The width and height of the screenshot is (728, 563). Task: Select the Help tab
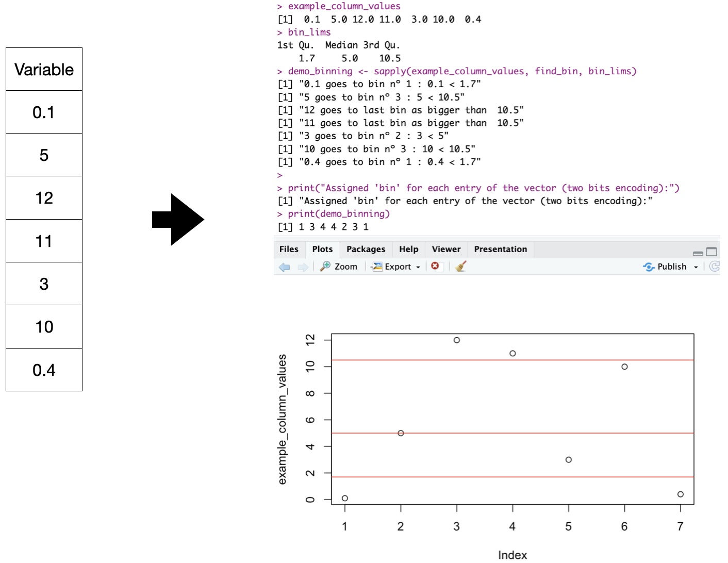pyautogui.click(x=408, y=250)
